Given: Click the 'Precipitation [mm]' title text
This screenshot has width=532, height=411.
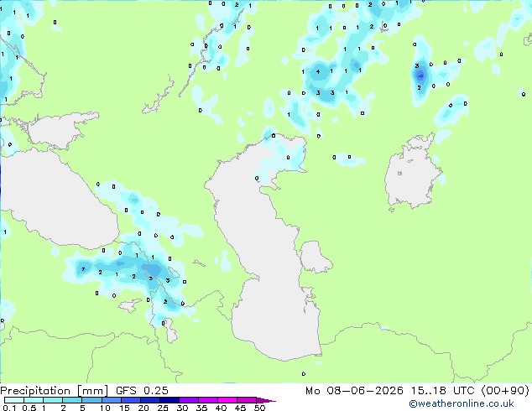Looking at the screenshot, I should pyautogui.click(x=55, y=391).
